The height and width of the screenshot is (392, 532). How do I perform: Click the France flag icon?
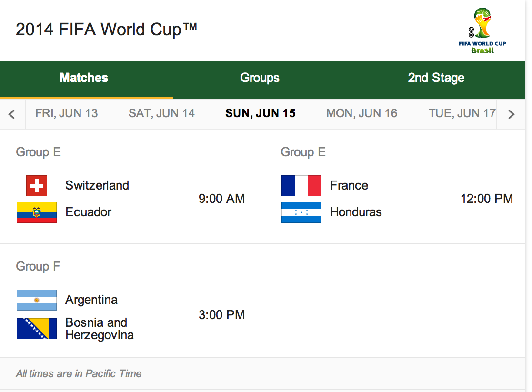coord(301,186)
